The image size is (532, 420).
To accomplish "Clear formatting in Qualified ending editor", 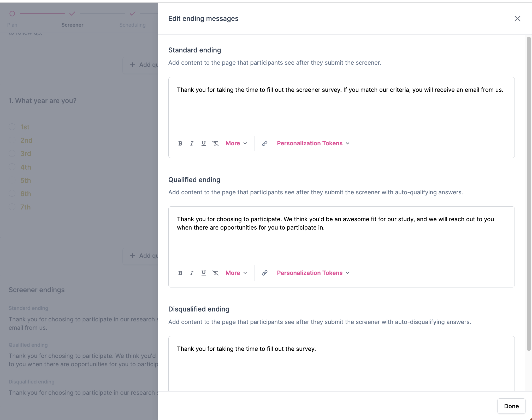I will (215, 273).
